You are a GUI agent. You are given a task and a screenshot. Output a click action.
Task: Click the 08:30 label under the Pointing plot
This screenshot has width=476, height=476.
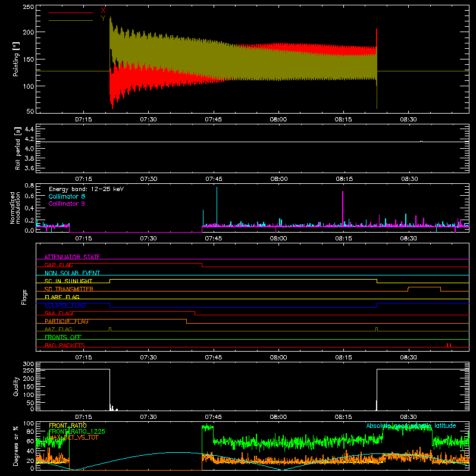point(408,120)
